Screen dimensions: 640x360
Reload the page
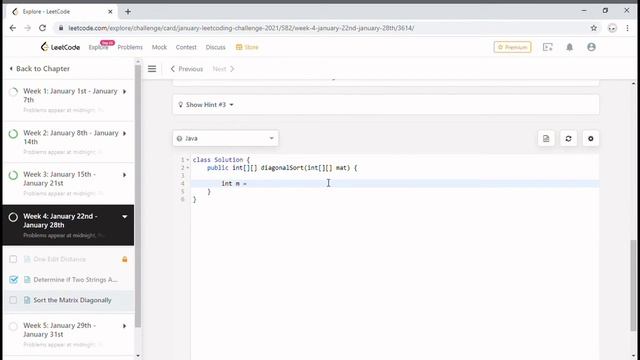coord(42,28)
